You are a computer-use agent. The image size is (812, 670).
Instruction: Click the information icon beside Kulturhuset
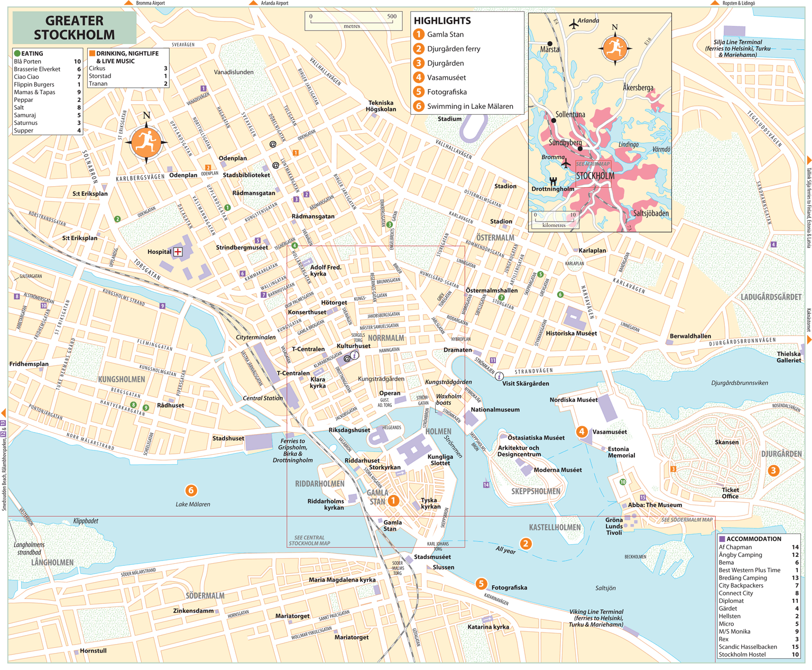pos(355,355)
